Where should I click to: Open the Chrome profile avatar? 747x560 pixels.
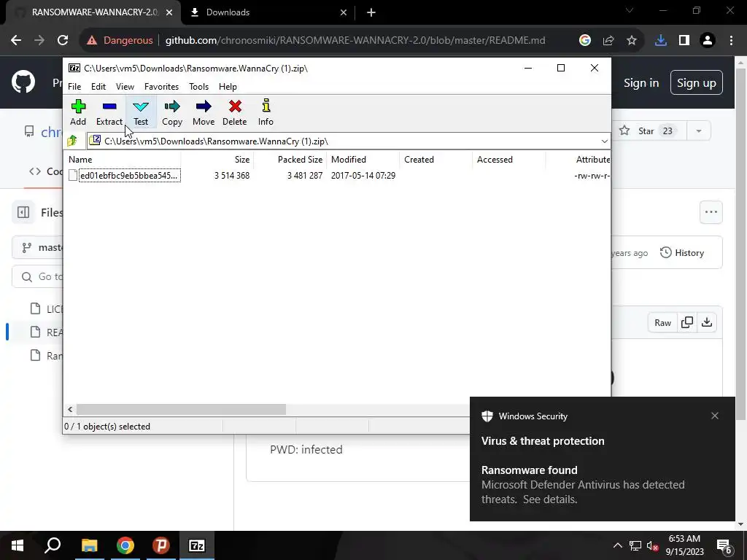click(708, 41)
